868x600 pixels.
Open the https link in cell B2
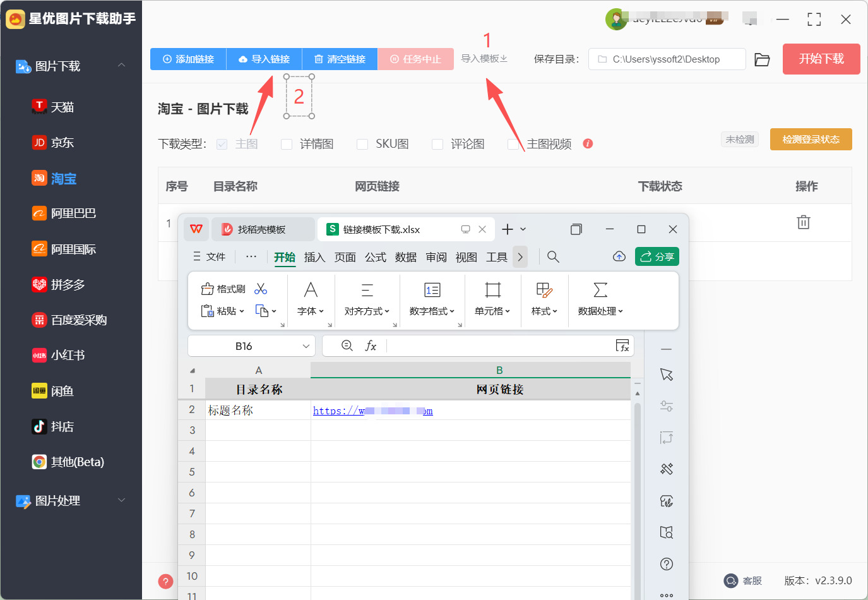(x=372, y=411)
